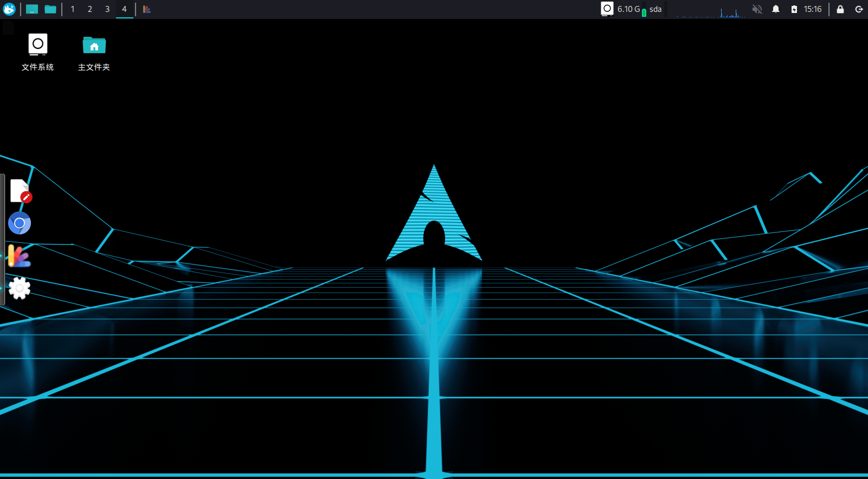Screen dimensions: 868x479
Task: Click the 15:16 clock
Action: [813, 9]
